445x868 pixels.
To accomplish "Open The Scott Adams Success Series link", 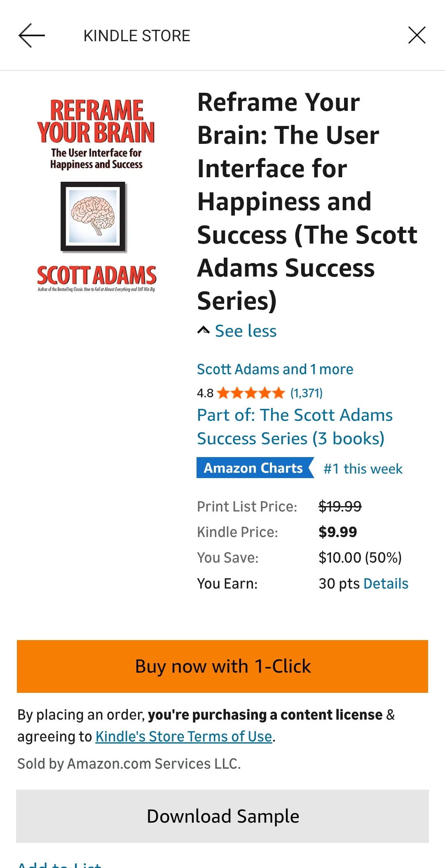I will point(295,427).
